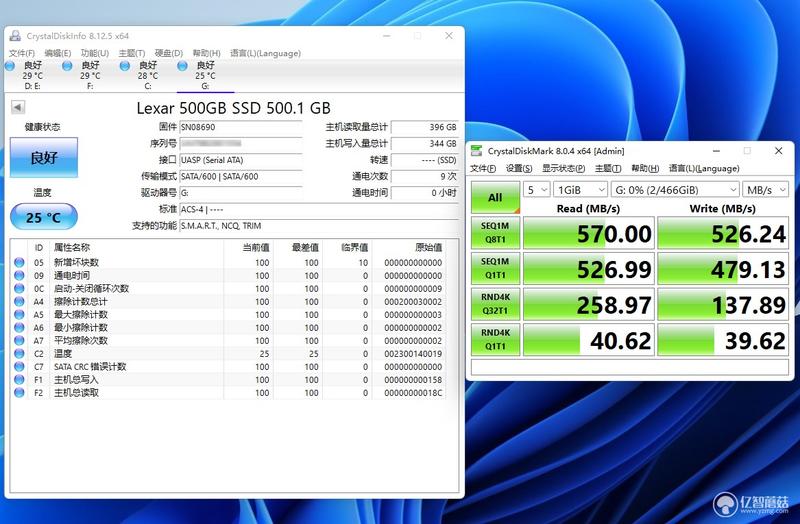Image resolution: width=800 pixels, height=524 pixels.
Task: Select disk F: status orb
Action: tap(67, 66)
